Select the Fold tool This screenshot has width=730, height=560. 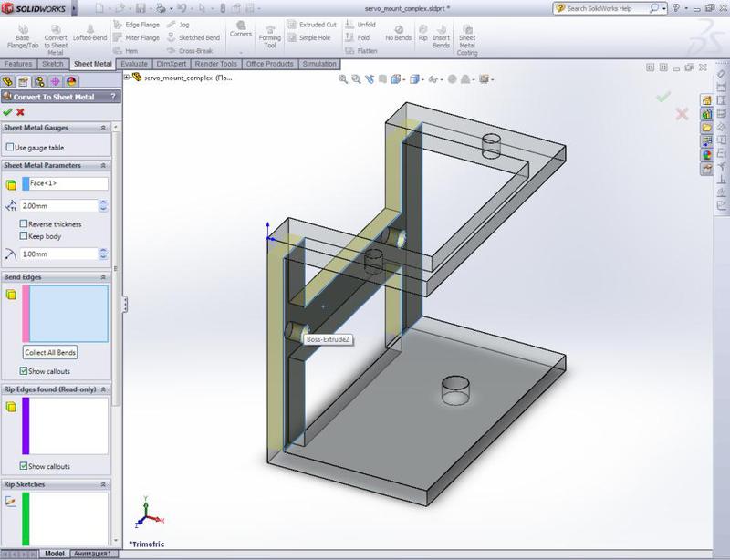(x=358, y=37)
